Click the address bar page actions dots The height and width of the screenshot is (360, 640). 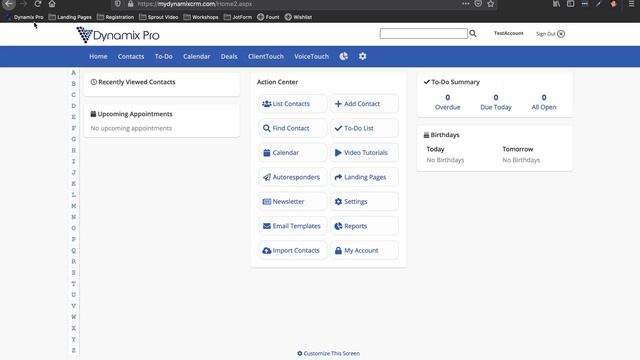point(466,4)
